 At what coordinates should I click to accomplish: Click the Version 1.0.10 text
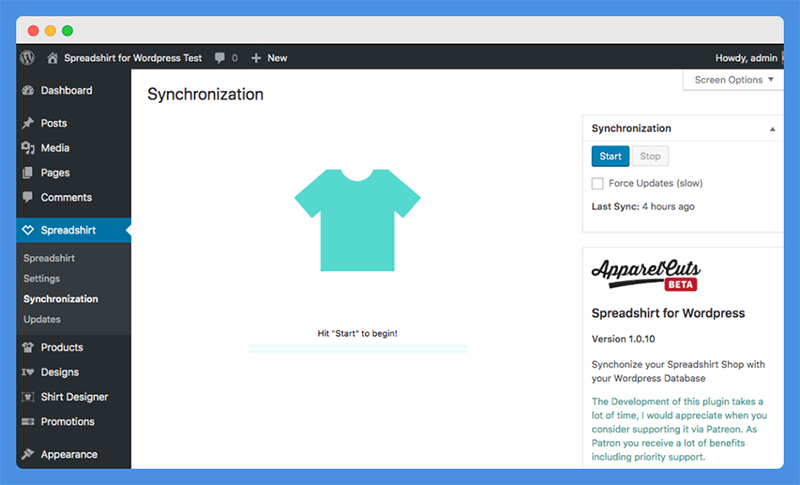tap(623, 339)
